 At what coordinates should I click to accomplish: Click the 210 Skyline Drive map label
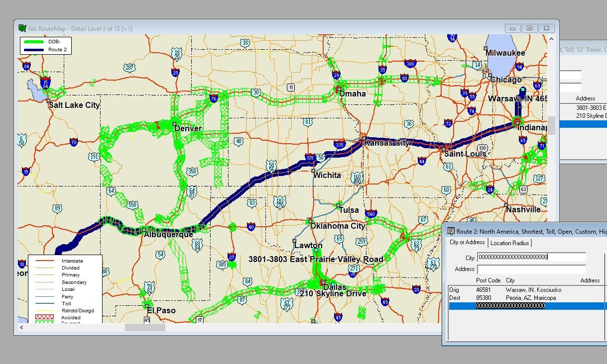pyautogui.click(x=333, y=293)
